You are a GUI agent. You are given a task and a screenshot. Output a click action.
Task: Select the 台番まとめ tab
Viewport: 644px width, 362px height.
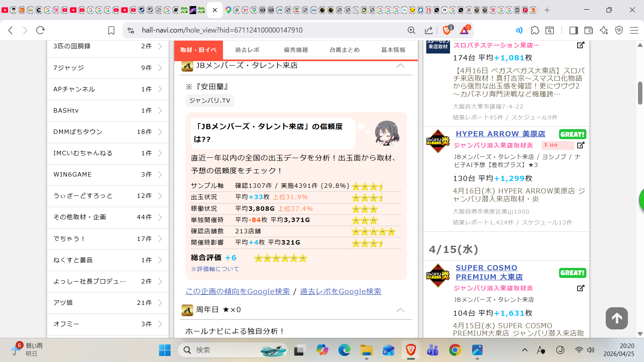[x=345, y=50]
